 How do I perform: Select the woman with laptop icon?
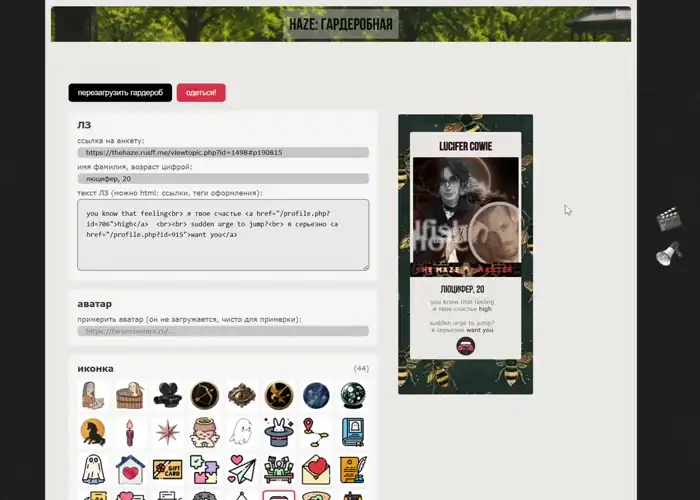(x=93, y=395)
